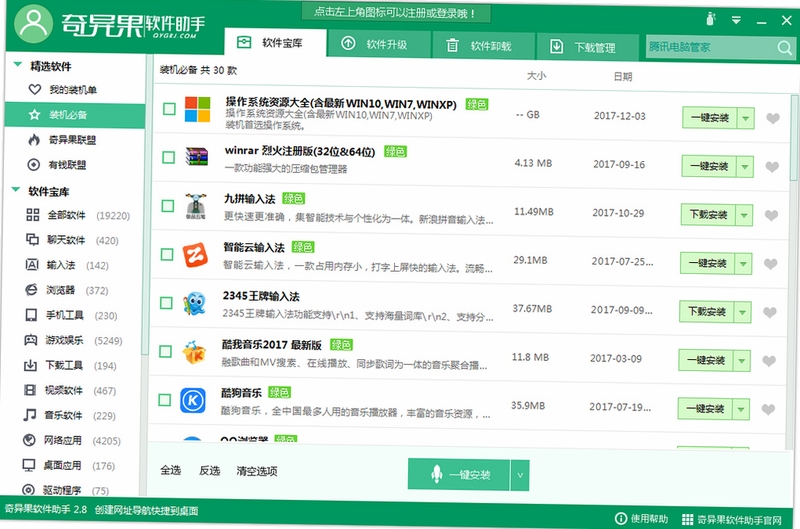Switch to the 软件升级 tab

(x=379, y=44)
